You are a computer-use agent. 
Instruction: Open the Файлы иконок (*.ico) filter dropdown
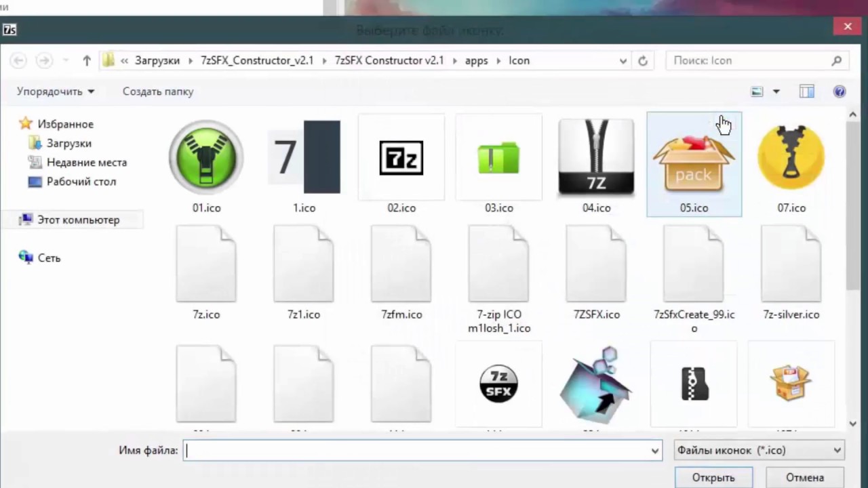[759, 450]
